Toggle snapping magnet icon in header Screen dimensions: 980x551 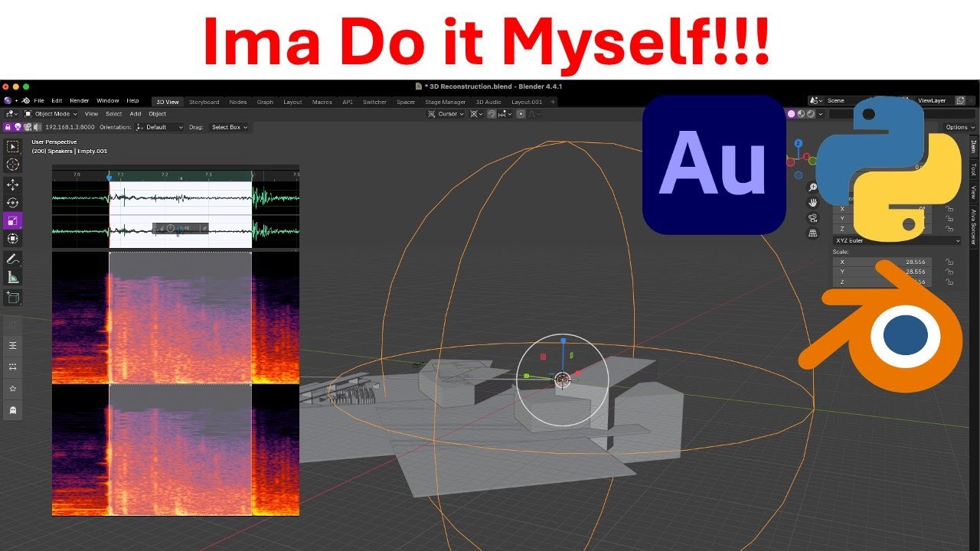[492, 114]
